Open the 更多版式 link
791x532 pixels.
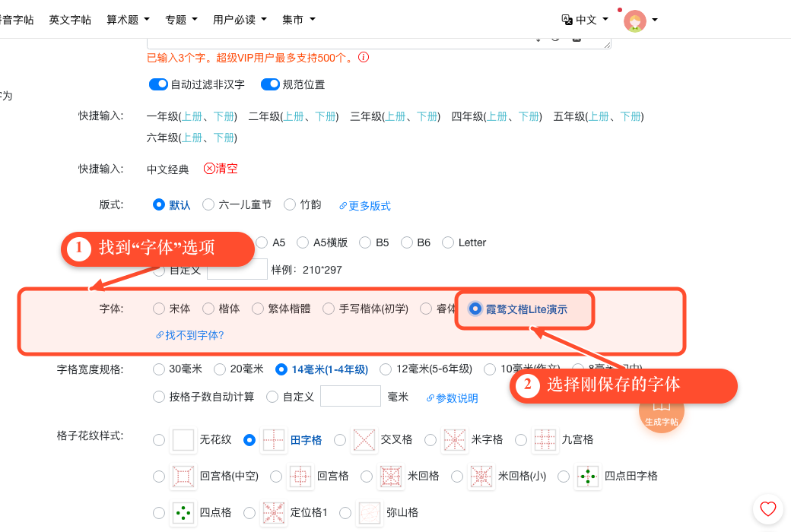[x=365, y=206]
